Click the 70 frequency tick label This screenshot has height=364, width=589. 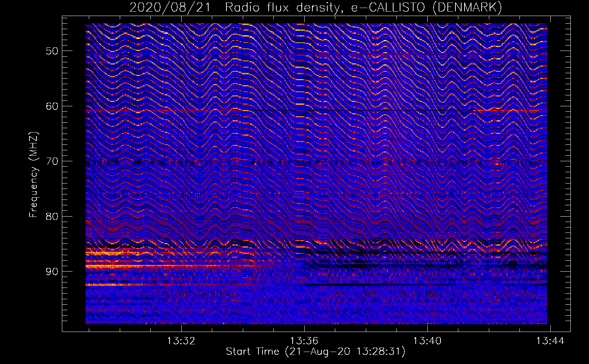[52, 161]
